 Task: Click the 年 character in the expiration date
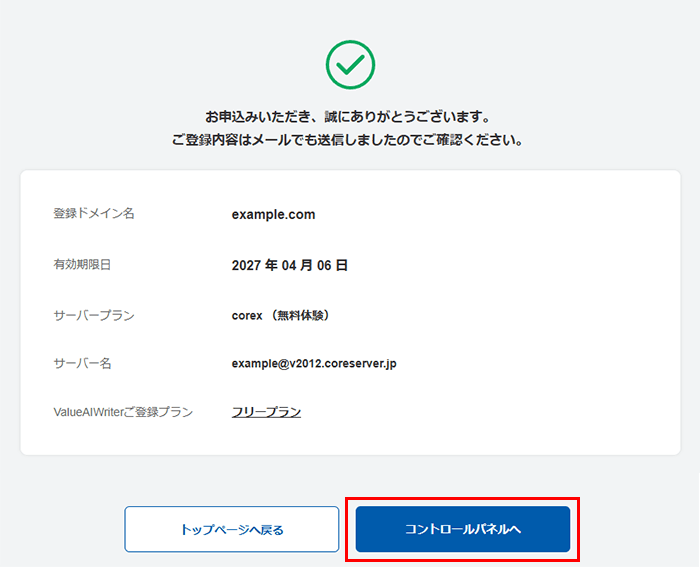click(272, 265)
